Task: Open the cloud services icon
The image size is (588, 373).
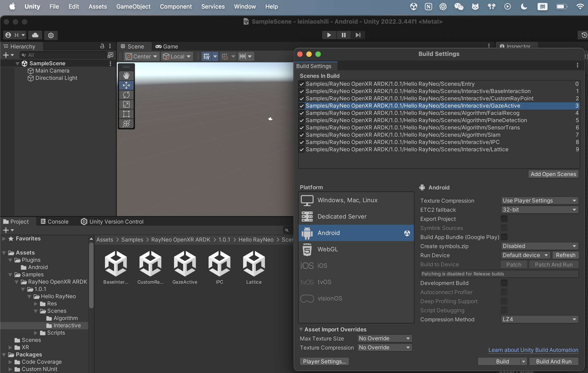Action: 35,35
